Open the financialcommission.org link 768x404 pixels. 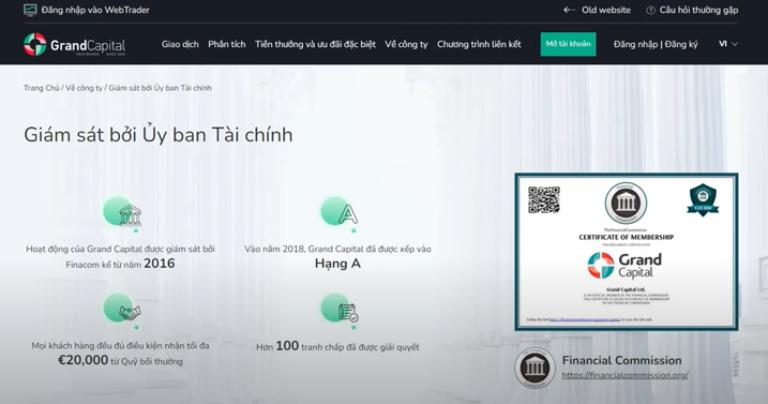point(625,376)
